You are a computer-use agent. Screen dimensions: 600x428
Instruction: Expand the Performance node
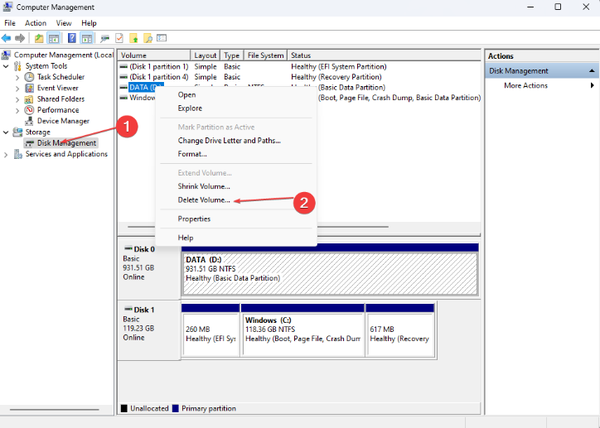[x=17, y=111]
